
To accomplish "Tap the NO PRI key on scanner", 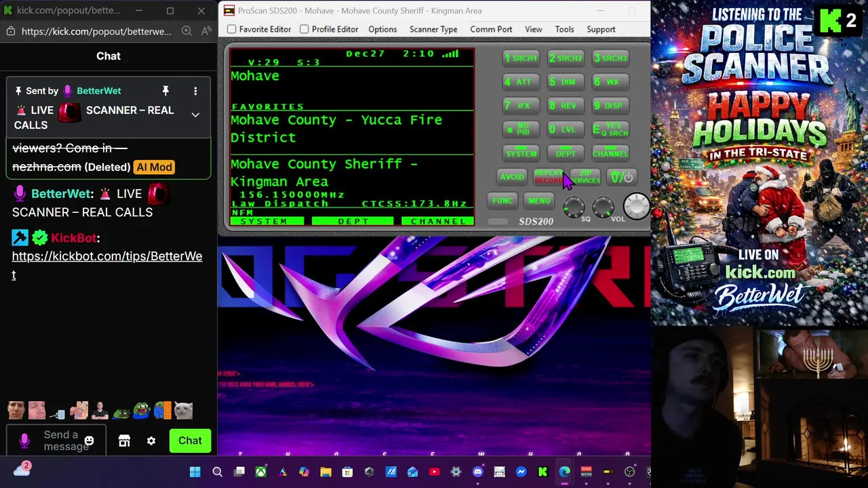I will click(521, 129).
